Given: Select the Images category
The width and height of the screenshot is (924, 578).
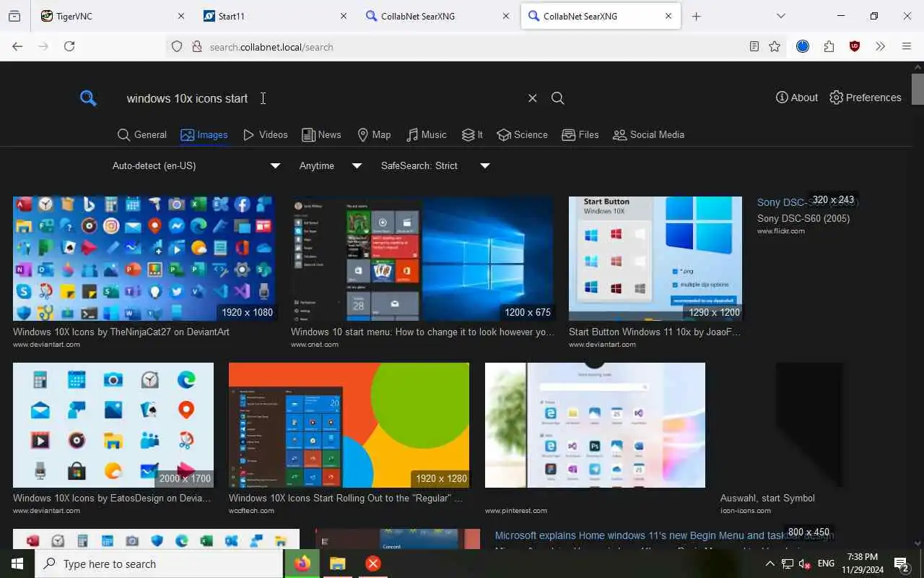Looking at the screenshot, I should [204, 135].
